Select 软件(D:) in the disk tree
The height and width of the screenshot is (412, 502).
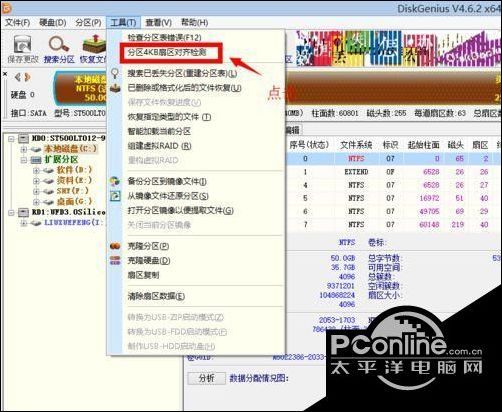74,170
